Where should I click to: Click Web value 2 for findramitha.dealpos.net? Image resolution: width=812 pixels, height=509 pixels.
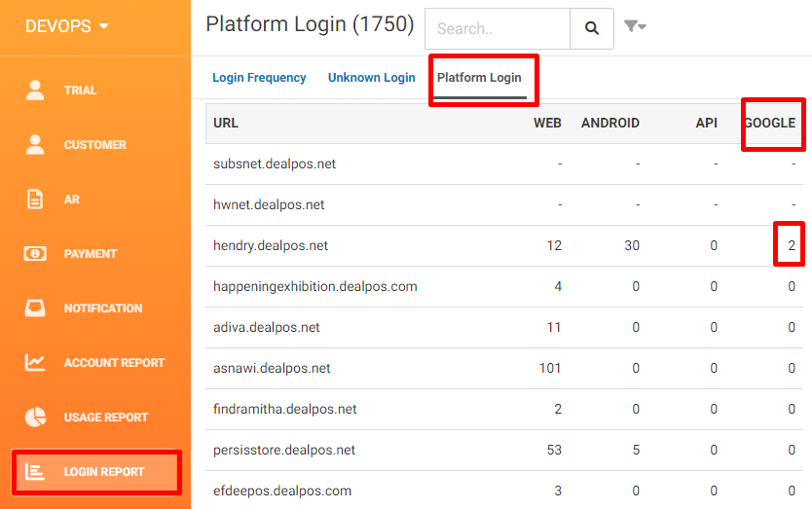[558, 409]
